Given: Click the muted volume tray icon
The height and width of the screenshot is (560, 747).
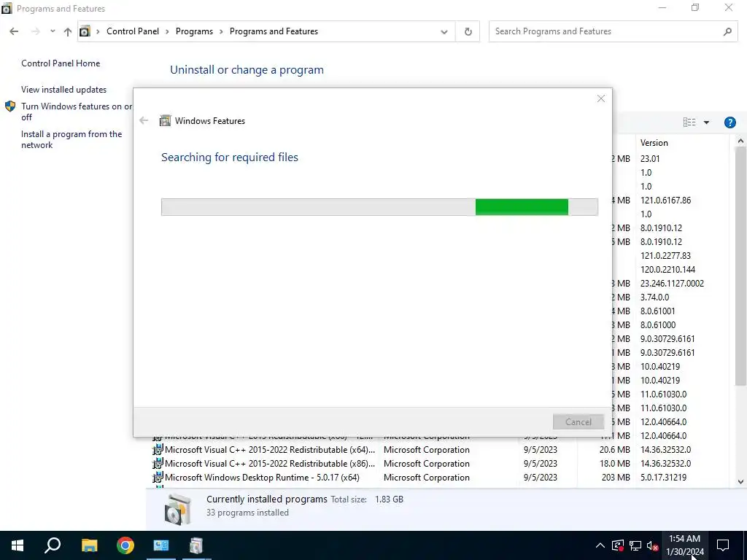Looking at the screenshot, I should coord(653,545).
